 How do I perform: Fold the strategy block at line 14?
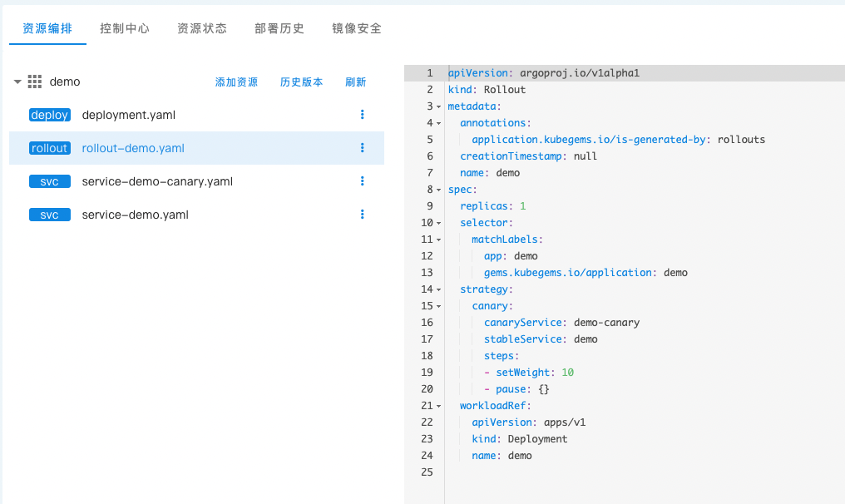tap(439, 289)
